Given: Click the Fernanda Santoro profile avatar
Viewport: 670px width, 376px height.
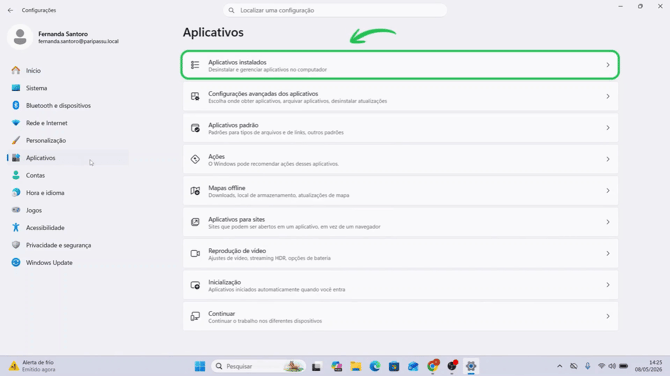Looking at the screenshot, I should coord(20,37).
